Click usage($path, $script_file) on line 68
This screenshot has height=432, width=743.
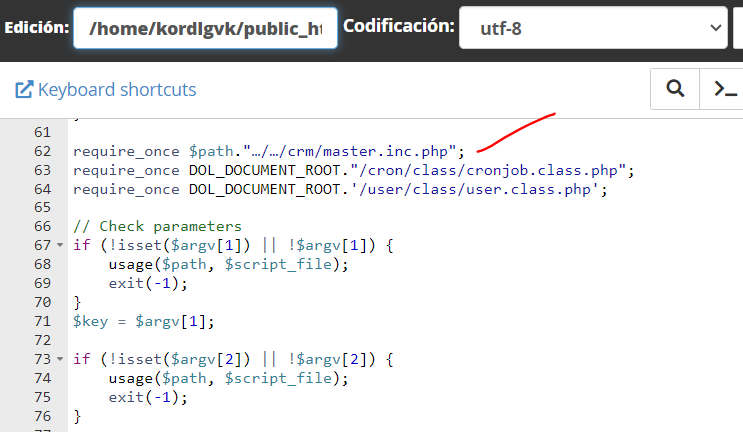pos(228,264)
